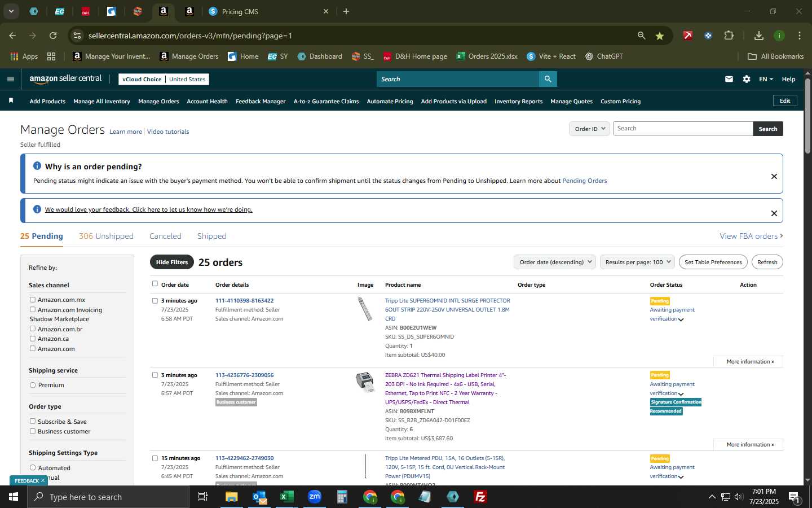
Task: Select order 113-4236776-2309056 checkbox
Action: click(x=155, y=375)
